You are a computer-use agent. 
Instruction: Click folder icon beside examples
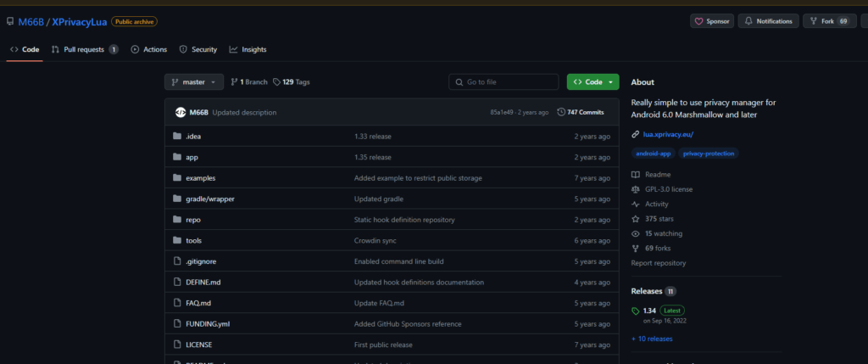(177, 178)
